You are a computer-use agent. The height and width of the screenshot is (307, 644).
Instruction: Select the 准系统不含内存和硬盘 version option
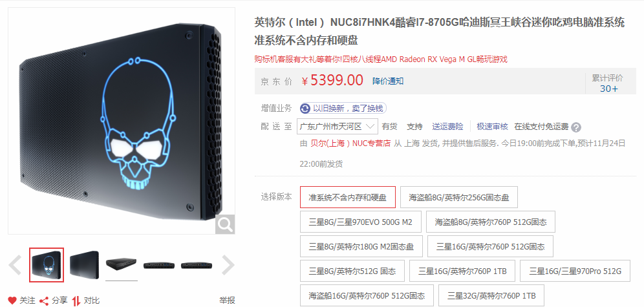348,197
